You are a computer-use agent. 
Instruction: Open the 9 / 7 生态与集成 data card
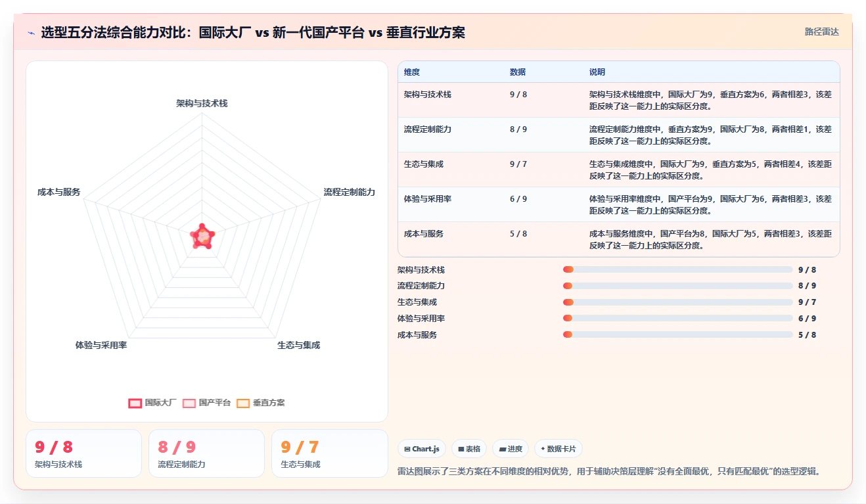tap(329, 453)
